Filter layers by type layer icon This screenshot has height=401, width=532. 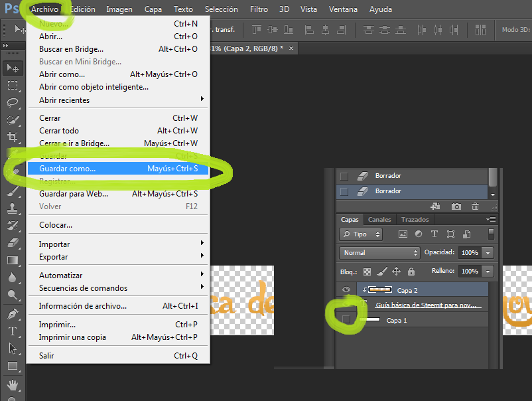click(x=434, y=234)
